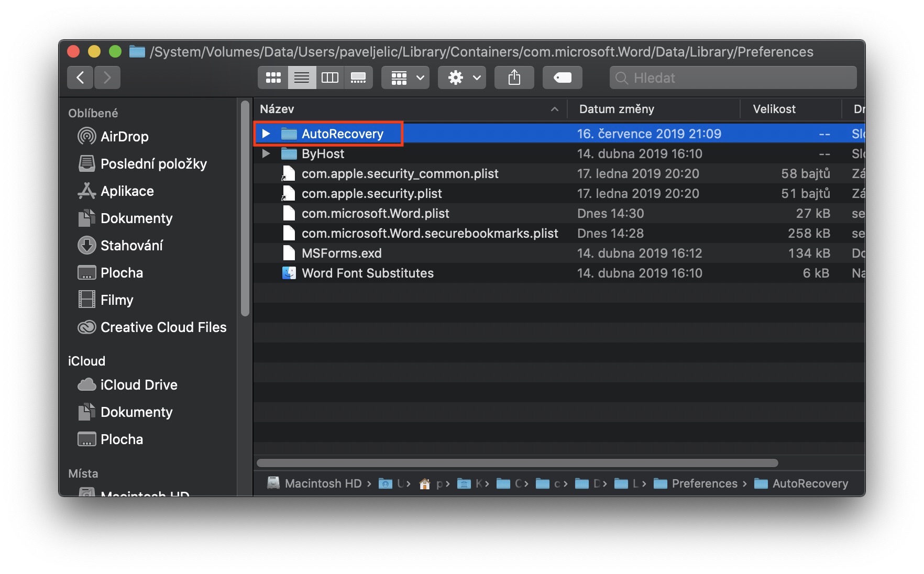This screenshot has width=924, height=574.
Task: Close the Finder window with the red button
Action: click(73, 51)
